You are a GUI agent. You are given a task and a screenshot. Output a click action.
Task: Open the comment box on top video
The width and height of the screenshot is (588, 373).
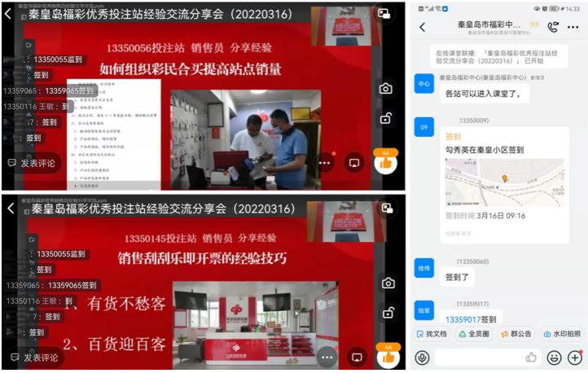tap(33, 163)
